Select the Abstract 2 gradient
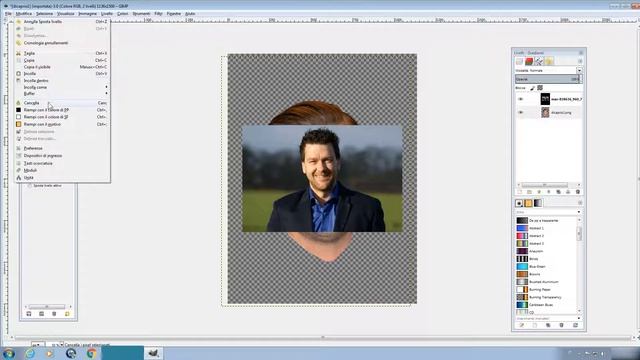This screenshot has width=640, height=360. click(547, 236)
